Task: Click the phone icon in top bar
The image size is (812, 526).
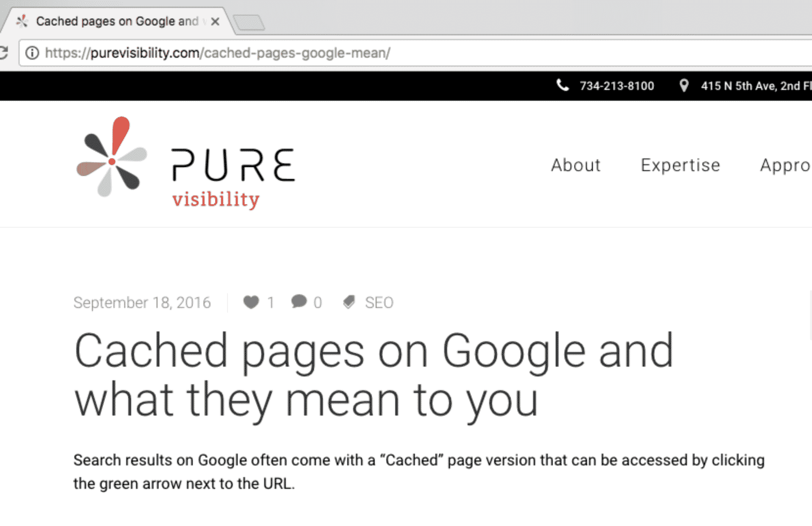Action: (x=563, y=86)
